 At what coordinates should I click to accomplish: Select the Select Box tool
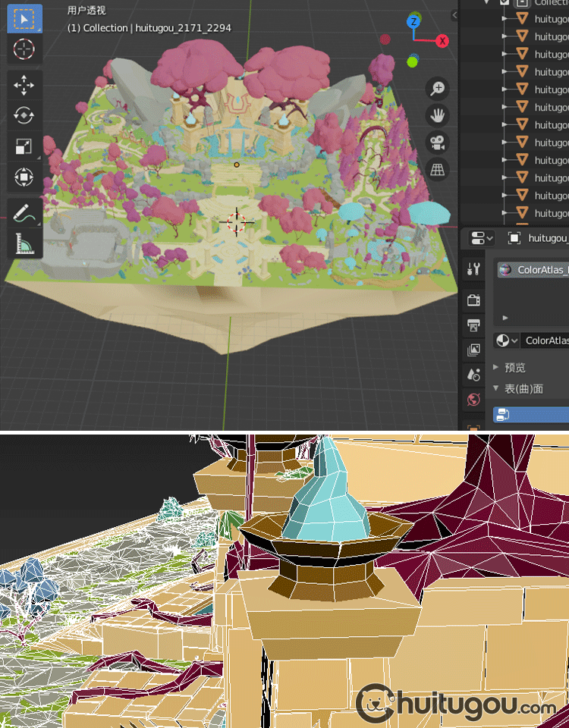coord(24,19)
